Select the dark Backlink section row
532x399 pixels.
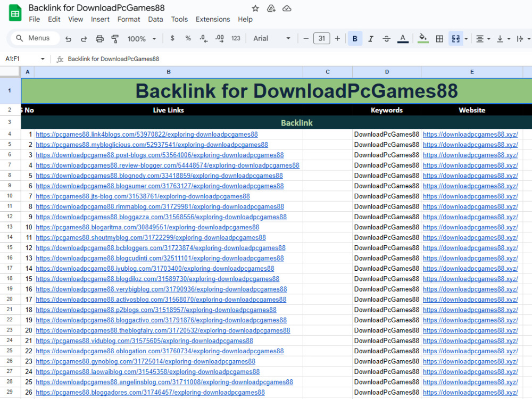pos(276,123)
